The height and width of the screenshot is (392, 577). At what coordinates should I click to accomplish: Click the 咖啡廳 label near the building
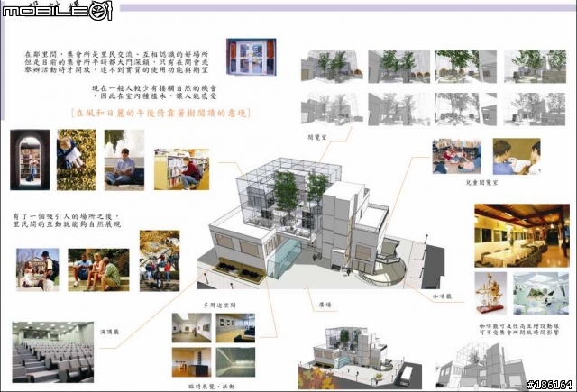[x=443, y=296]
